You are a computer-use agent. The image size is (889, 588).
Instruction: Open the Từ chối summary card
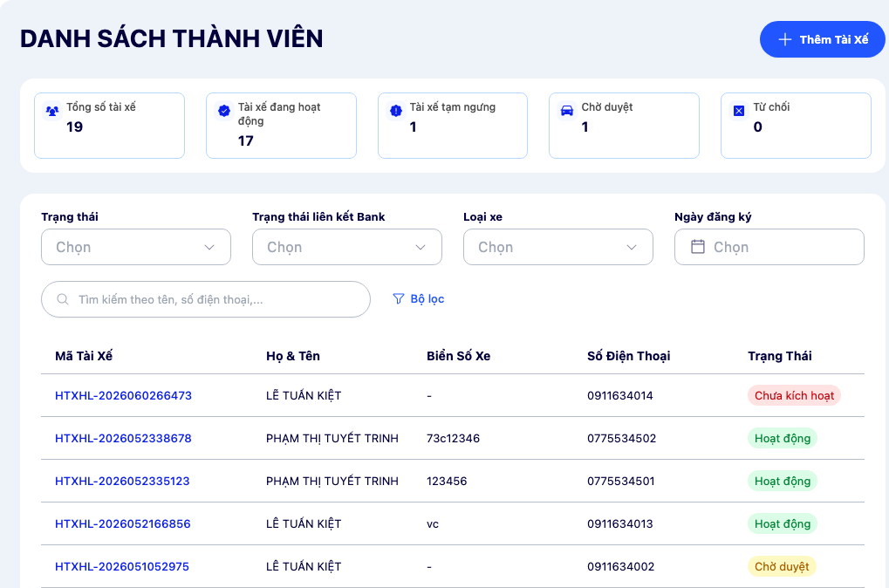coord(796,126)
